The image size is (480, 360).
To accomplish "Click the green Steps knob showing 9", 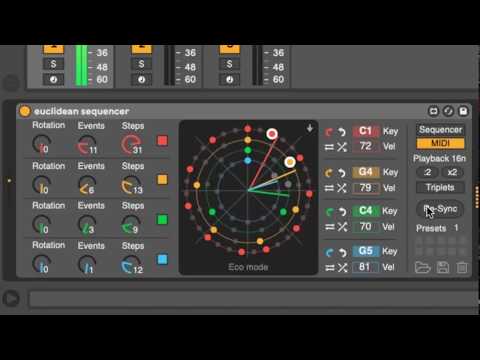I will 130,225.
